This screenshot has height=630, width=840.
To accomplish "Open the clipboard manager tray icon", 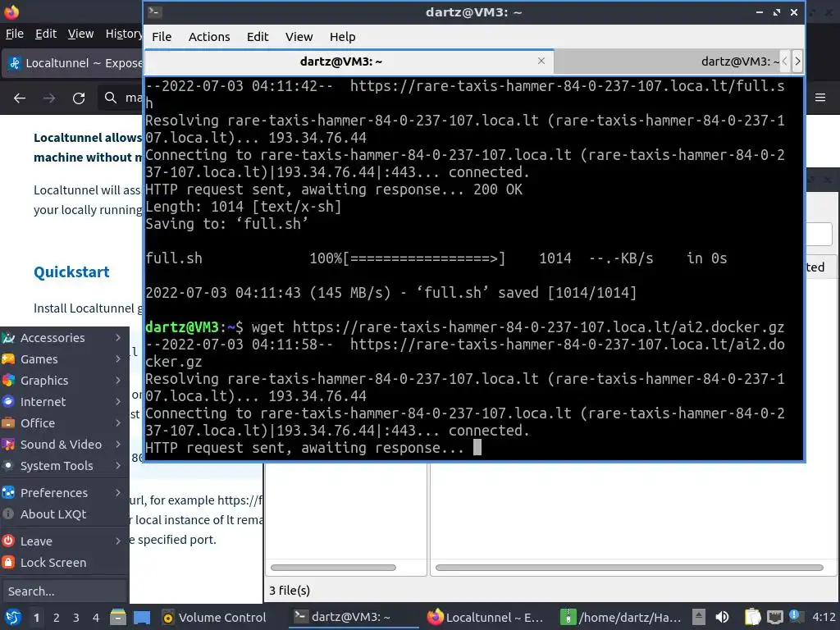I will click(753, 617).
